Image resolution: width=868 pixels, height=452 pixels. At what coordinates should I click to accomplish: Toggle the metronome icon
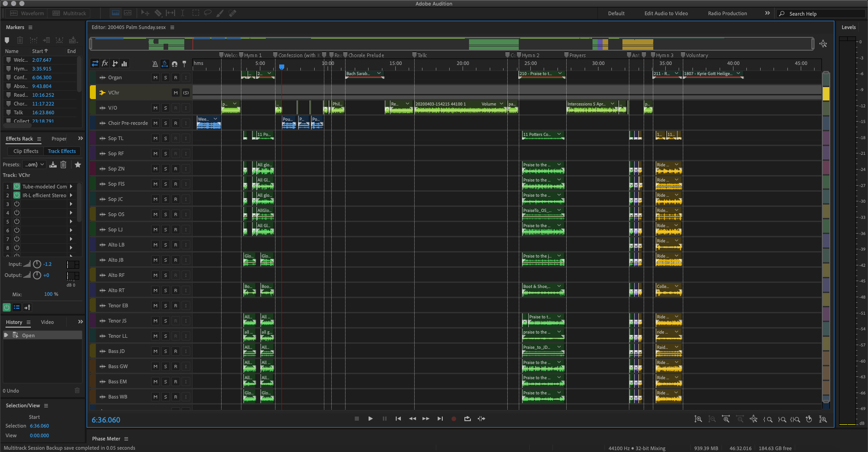point(155,64)
